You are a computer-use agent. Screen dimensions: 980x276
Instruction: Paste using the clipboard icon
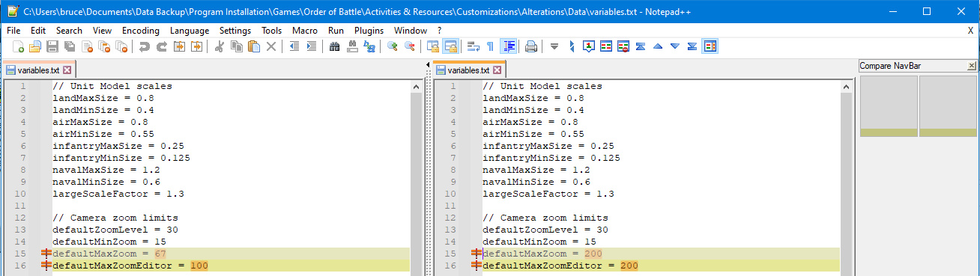pos(253,46)
